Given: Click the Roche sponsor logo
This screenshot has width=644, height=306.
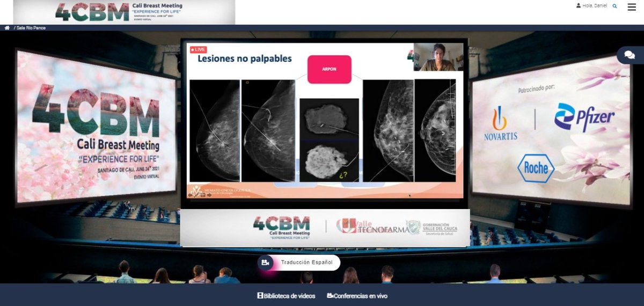Looking at the screenshot, I should point(536,168).
